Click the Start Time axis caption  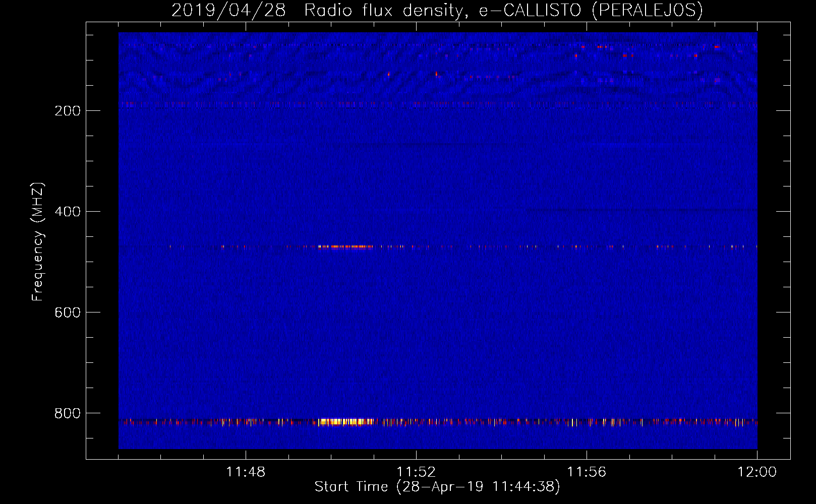437,487
